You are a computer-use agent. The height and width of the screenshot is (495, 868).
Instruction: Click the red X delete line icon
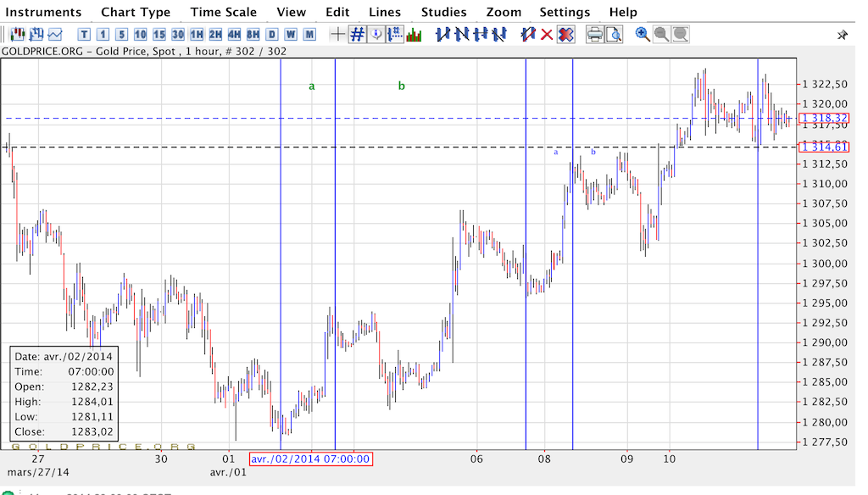(x=547, y=35)
